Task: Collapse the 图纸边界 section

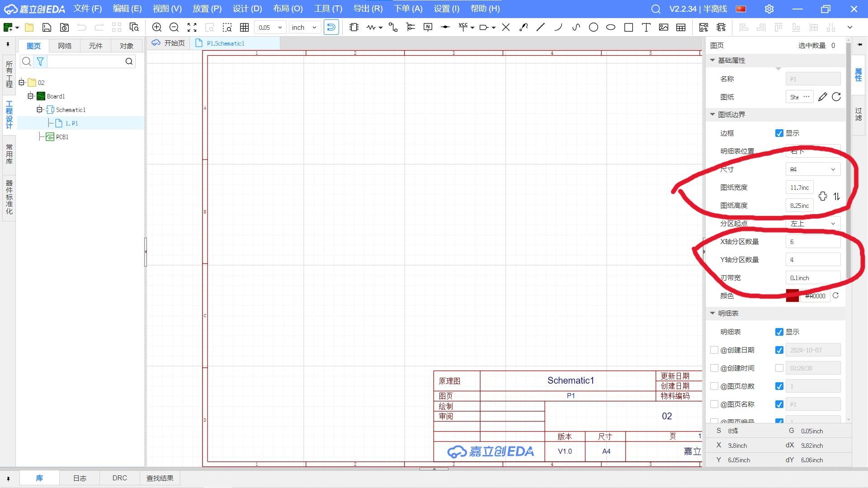Action: tap(713, 115)
